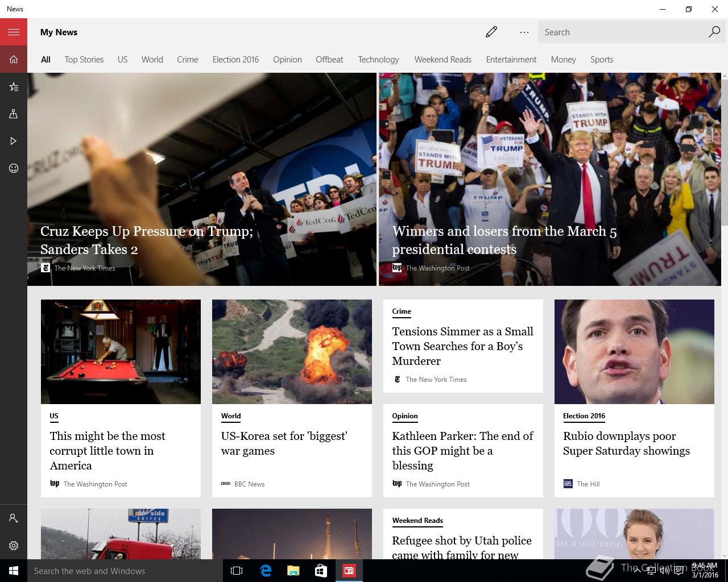Click 'BBC News' source label
Viewport: 728px width, 582px height.
tap(249, 484)
